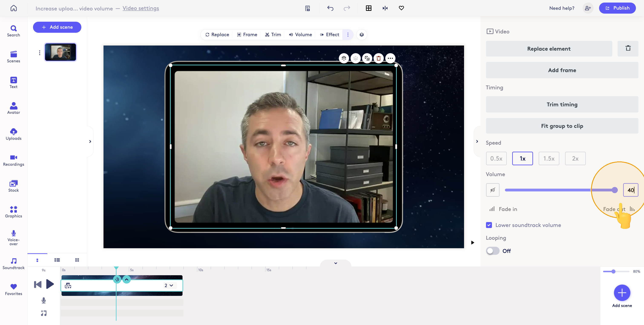The image size is (644, 325).
Task: Collapse the right Video properties panel
Action: [477, 141]
